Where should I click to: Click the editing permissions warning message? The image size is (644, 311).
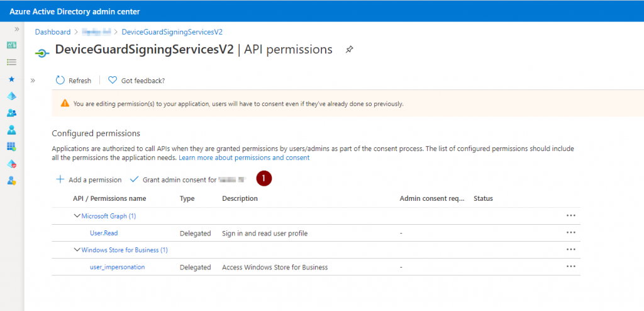pos(238,104)
